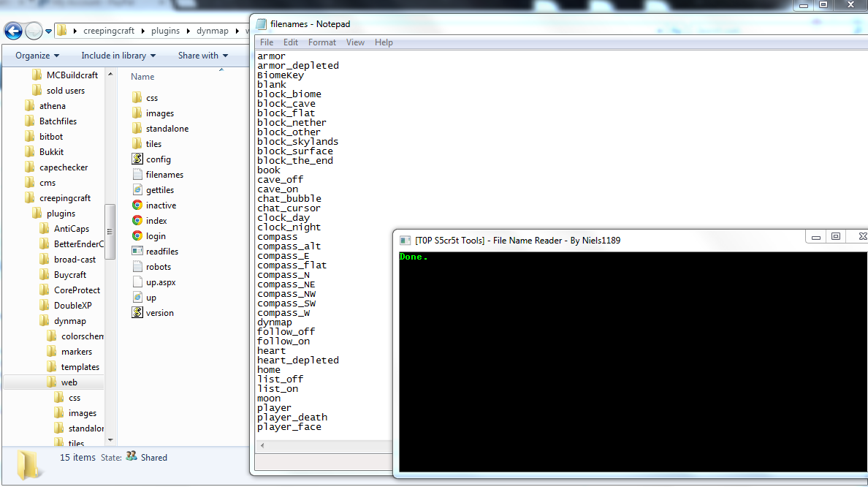Open the standalone folder in file list
868x487 pixels.
point(160,129)
